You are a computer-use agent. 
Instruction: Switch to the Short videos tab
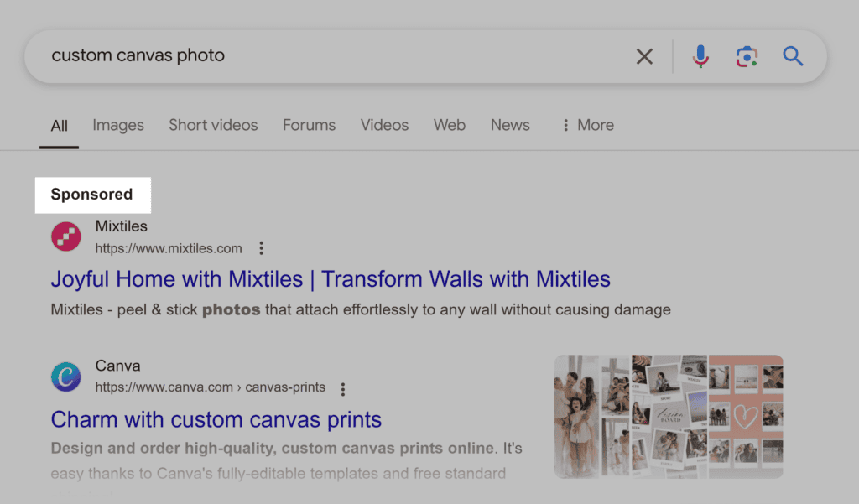(213, 125)
